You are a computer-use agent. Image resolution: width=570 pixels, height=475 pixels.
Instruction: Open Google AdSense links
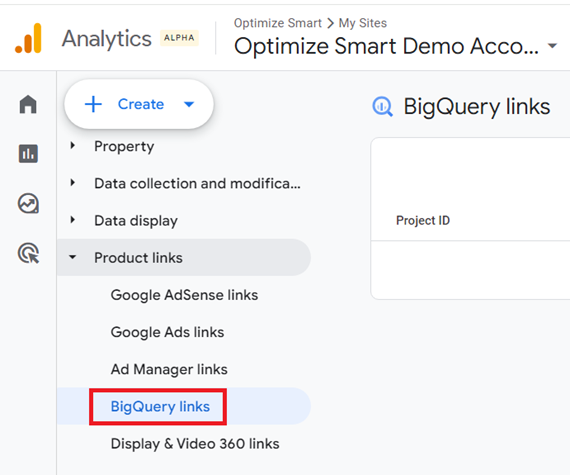pos(184,295)
